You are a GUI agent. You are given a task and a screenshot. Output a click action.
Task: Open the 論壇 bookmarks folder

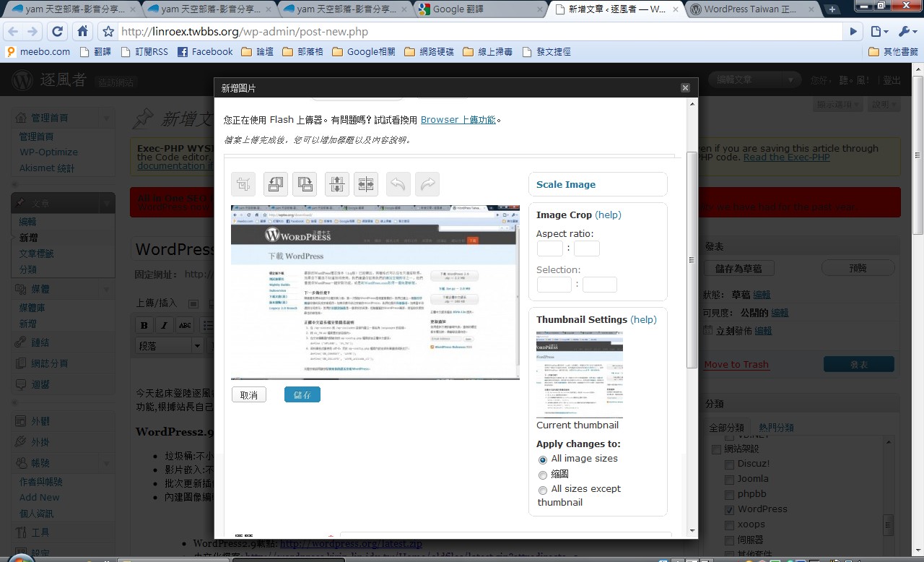coord(257,51)
